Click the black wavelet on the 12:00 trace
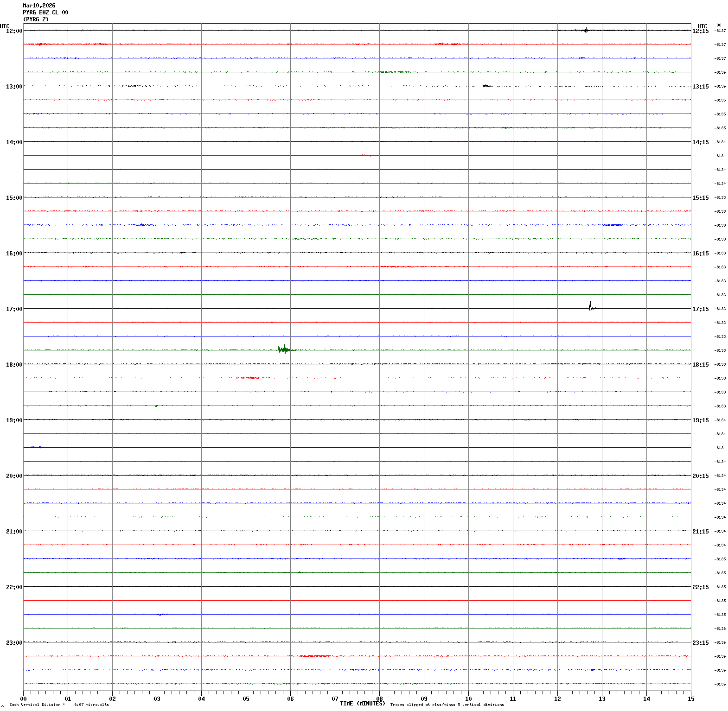The height and width of the screenshot is (711, 728). (x=586, y=30)
